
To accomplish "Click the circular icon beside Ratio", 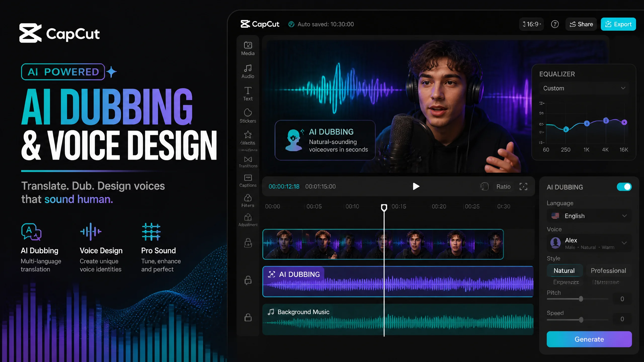I will pos(485,187).
